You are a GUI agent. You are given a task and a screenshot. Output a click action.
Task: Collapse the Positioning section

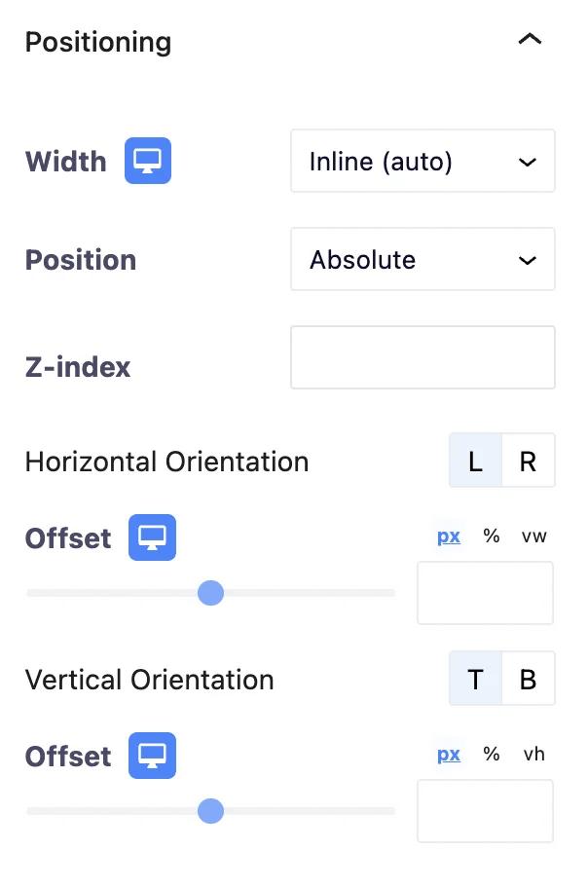click(529, 39)
